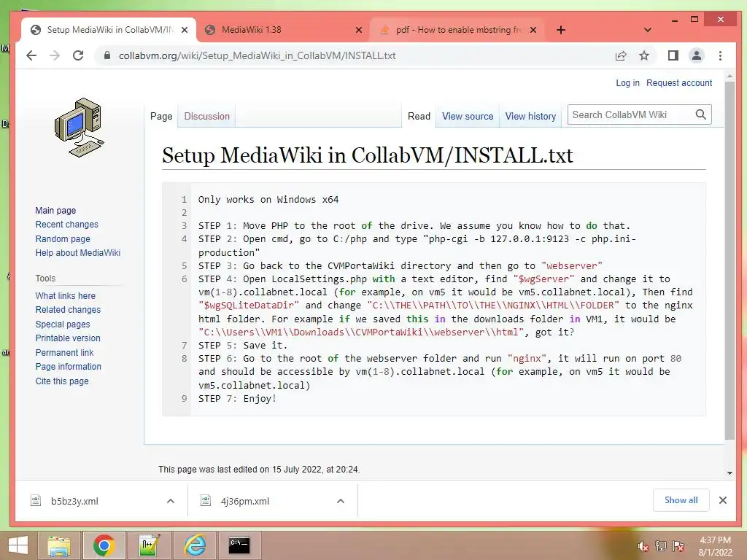This screenshot has width=747, height=560.
Task: Click the padlock site info icon
Action: 107,55
